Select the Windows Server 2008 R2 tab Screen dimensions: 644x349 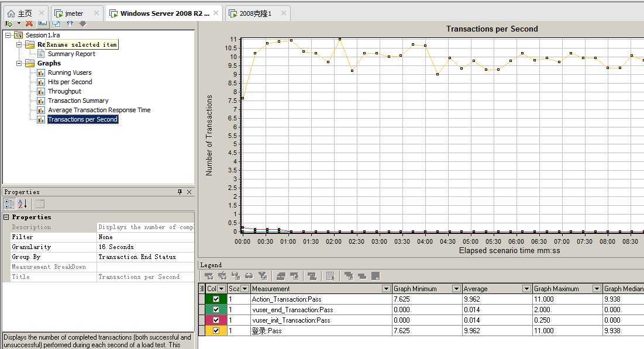(165, 13)
